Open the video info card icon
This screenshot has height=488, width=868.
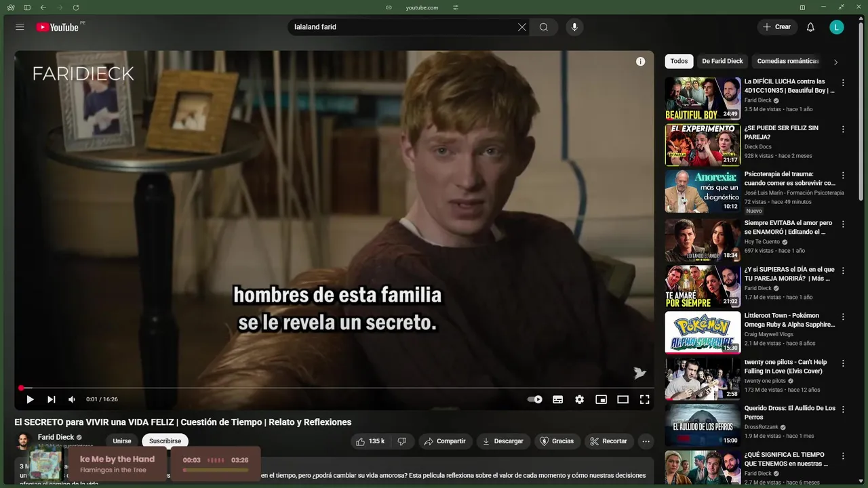pos(640,62)
